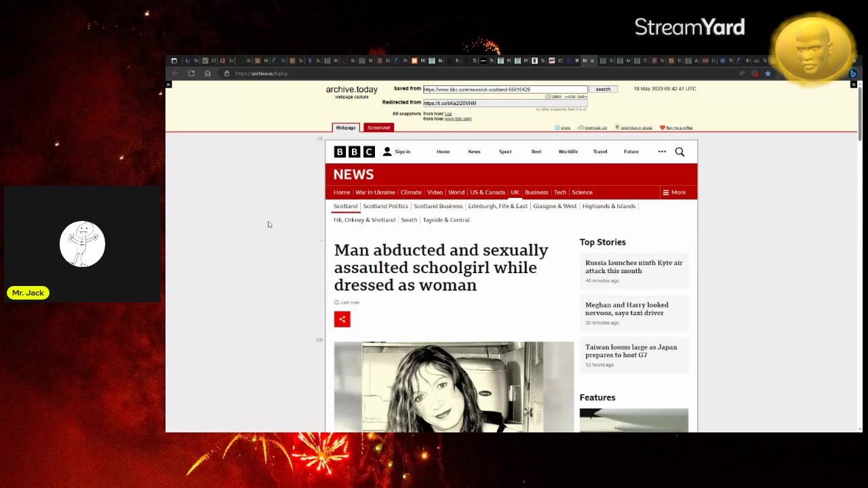The width and height of the screenshot is (868, 488).
Task: Select Tayside & Central tab
Action: pos(446,220)
